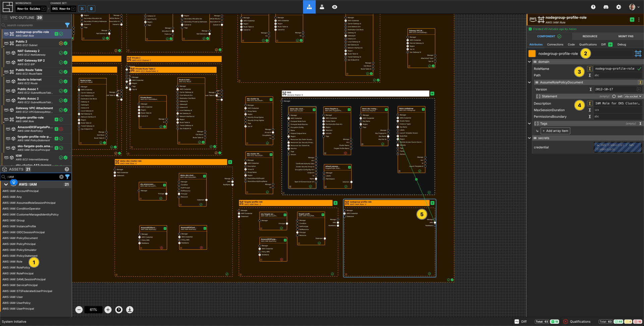The height and width of the screenshot is (326, 644).
Task: Click the Description source override icon
Action: (x=590, y=104)
